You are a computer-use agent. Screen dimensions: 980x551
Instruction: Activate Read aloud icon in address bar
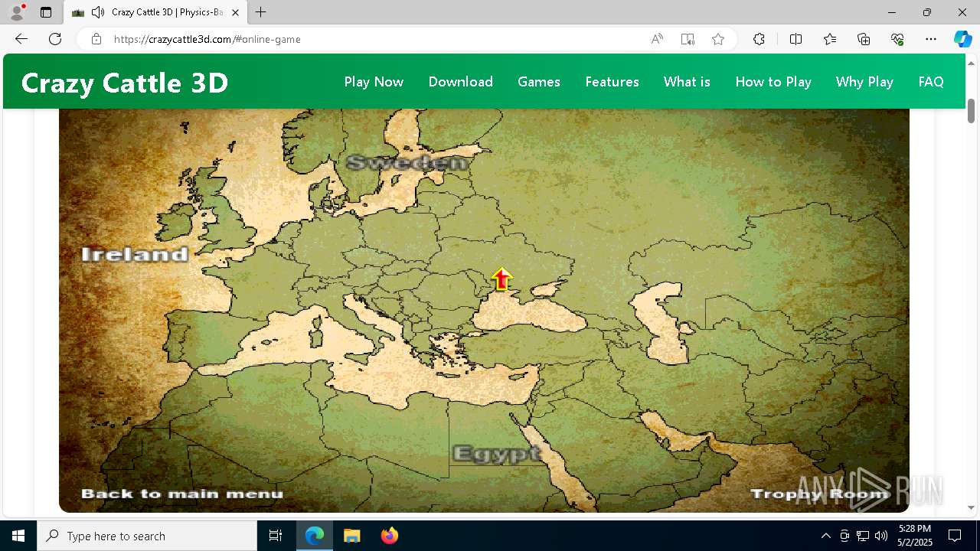tap(657, 39)
